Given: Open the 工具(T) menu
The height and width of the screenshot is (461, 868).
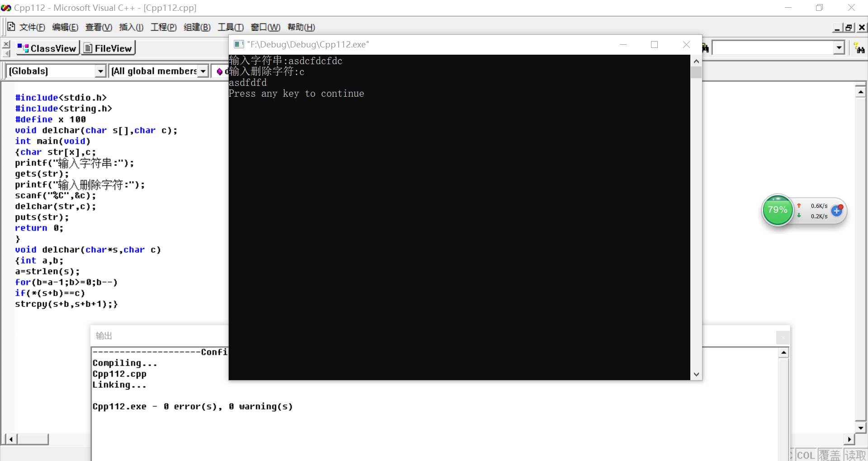Looking at the screenshot, I should pos(231,27).
